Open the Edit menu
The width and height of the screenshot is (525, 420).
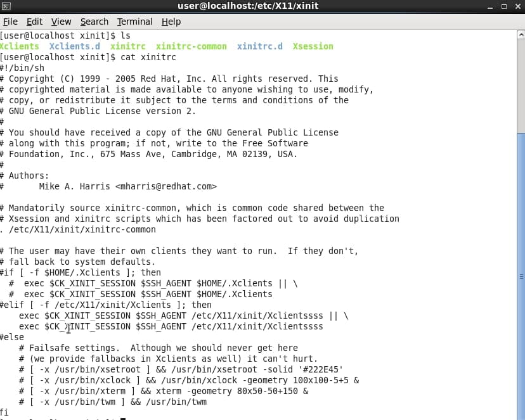pyautogui.click(x=34, y=22)
